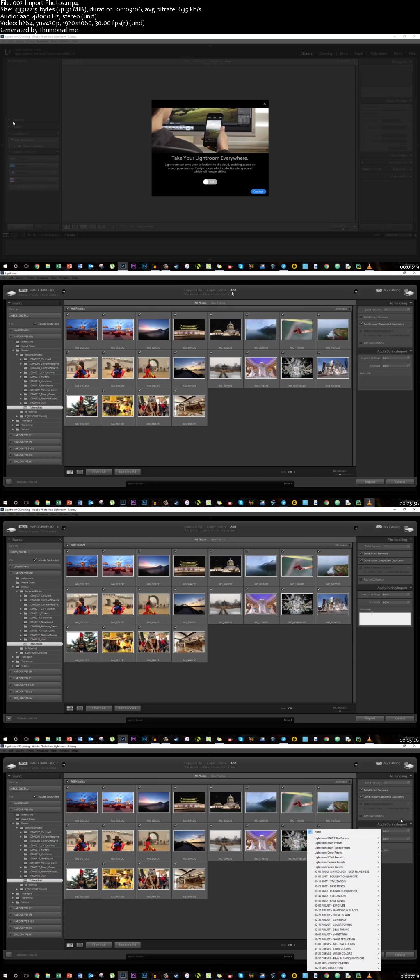The image size is (420, 980).
Task: Click Uncheck All in the 00:07:18 frame
Action: [128, 945]
